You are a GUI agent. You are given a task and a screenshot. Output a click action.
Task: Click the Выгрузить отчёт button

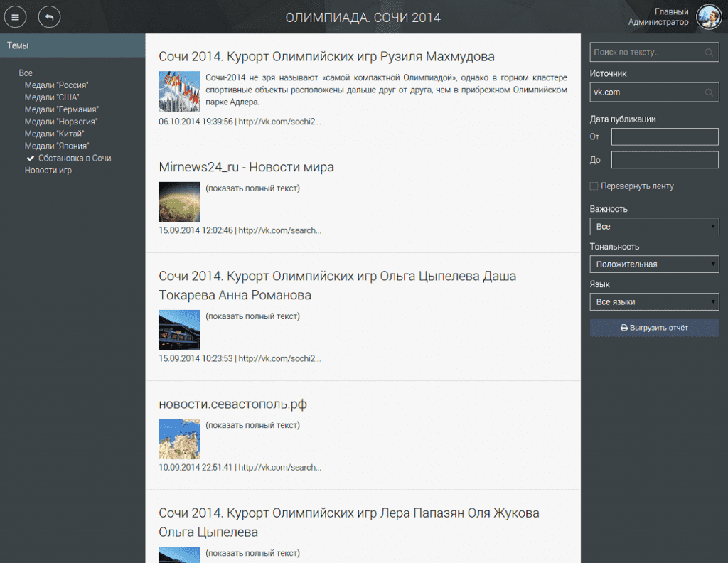pyautogui.click(x=654, y=328)
